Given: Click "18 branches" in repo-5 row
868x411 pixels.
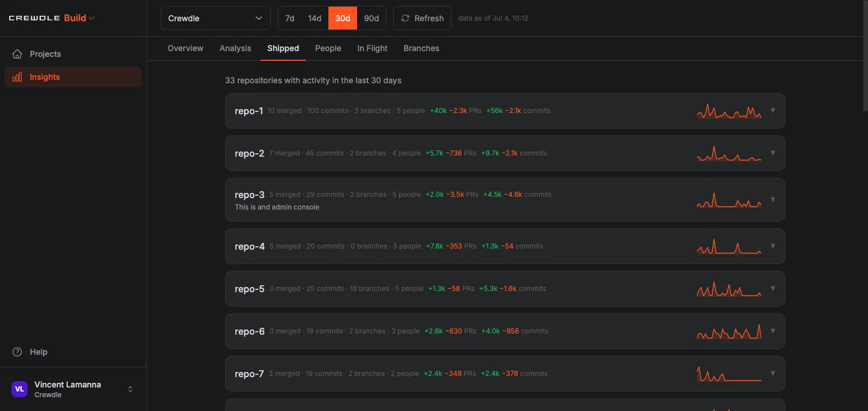Looking at the screenshot, I should 369,289.
